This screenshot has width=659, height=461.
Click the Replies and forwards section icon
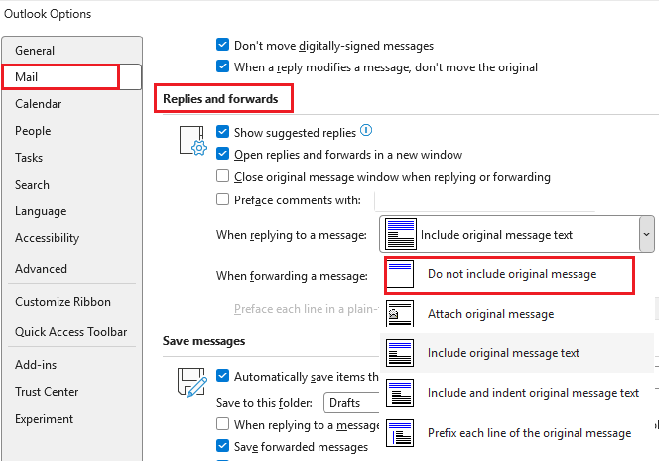193,141
